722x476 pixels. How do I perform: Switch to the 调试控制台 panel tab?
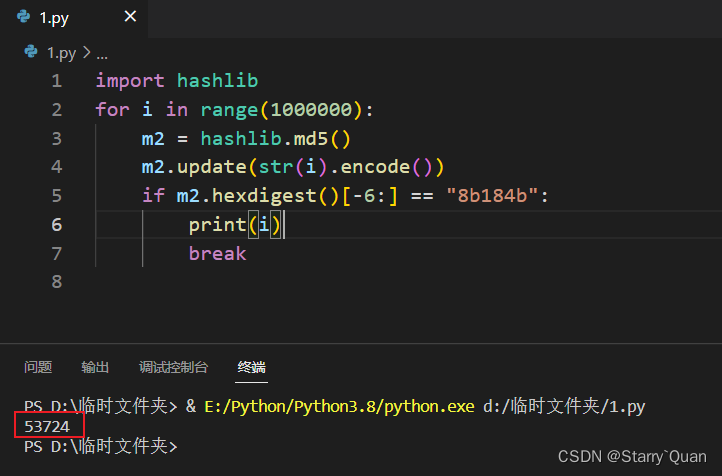174,367
